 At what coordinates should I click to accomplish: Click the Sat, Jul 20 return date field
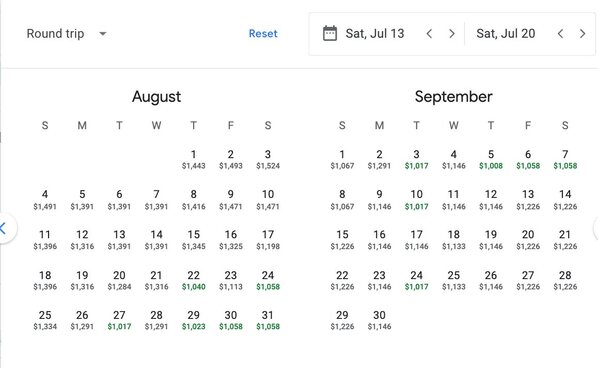(x=506, y=34)
